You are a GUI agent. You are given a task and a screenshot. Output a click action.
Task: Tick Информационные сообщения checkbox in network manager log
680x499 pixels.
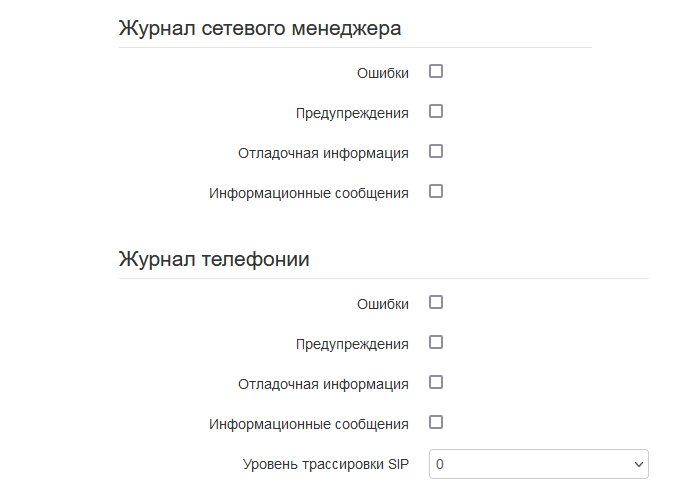click(436, 192)
